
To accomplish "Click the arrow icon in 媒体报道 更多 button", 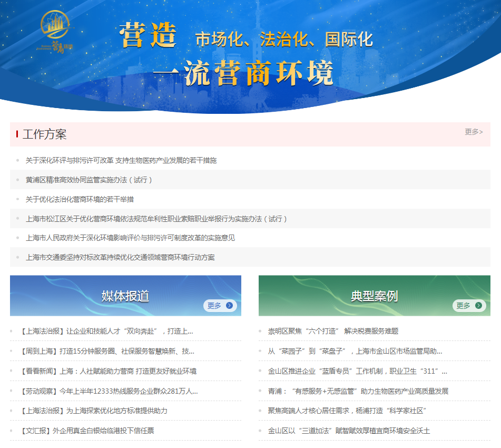I will tap(229, 306).
